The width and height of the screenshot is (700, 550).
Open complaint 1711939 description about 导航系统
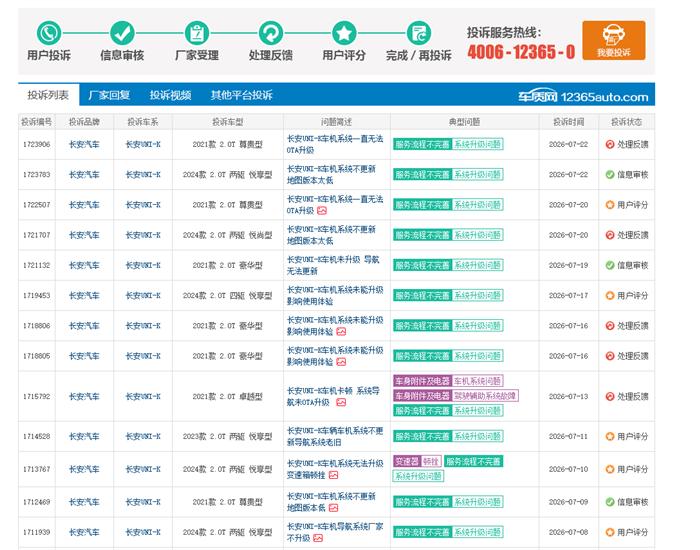click(335, 532)
